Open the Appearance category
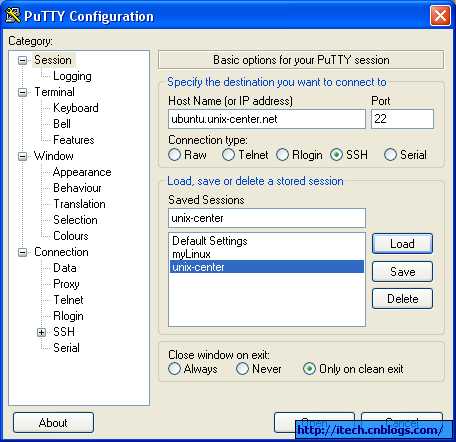456x442 pixels. (82, 172)
